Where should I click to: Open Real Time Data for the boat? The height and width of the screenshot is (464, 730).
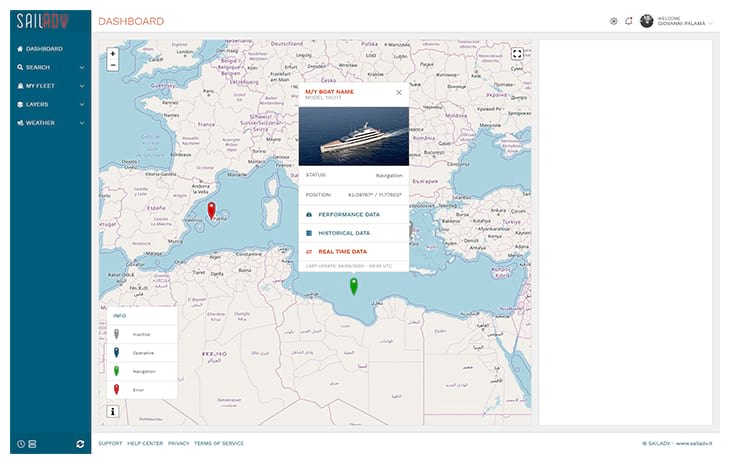(x=354, y=252)
